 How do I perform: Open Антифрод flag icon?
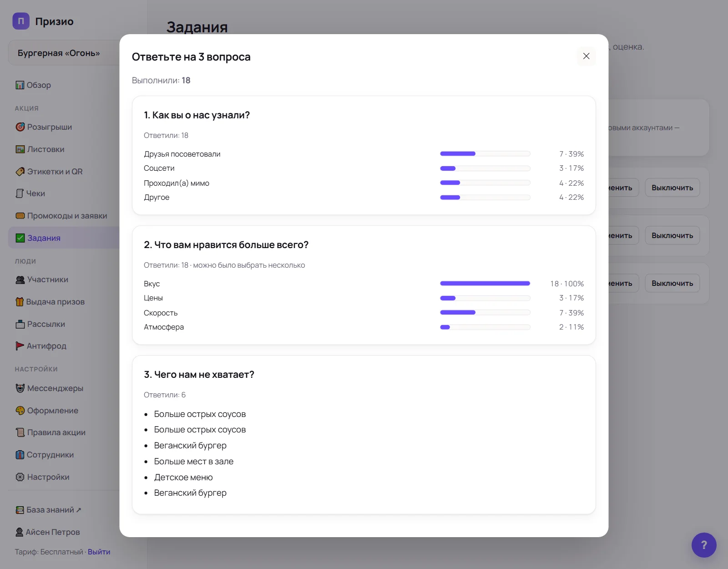pos(20,346)
